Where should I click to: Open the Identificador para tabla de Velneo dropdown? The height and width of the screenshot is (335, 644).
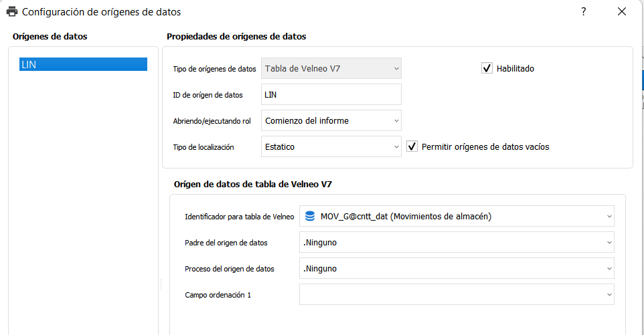click(x=457, y=216)
